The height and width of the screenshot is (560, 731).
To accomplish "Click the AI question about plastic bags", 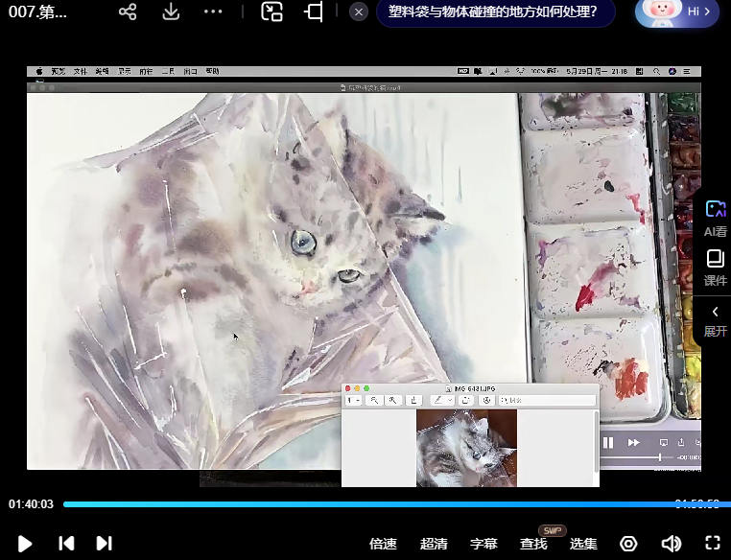I will tap(493, 12).
